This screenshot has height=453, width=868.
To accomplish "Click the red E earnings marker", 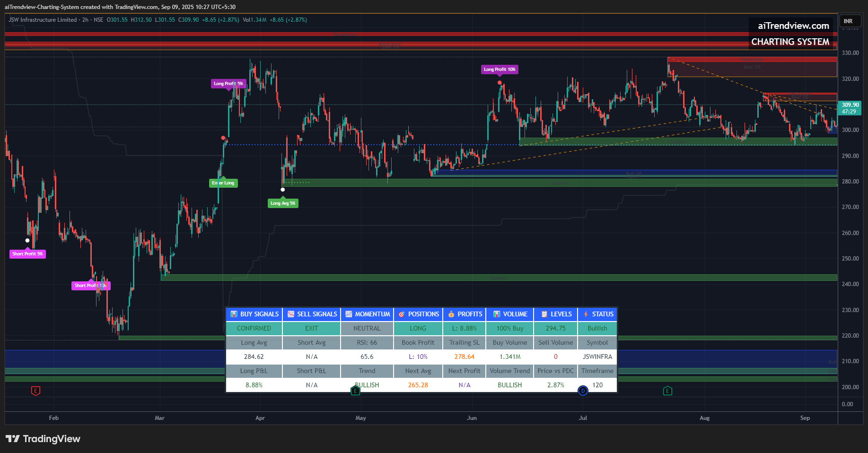I will (x=35, y=391).
